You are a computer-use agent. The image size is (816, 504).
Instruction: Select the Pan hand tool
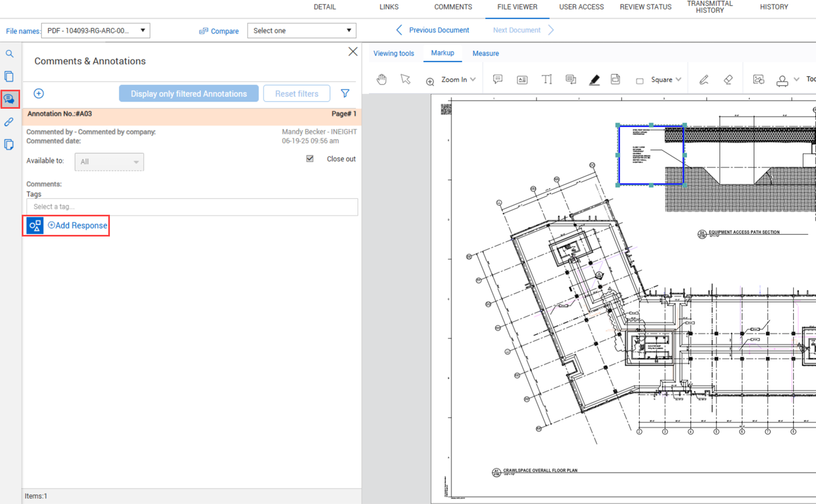381,79
